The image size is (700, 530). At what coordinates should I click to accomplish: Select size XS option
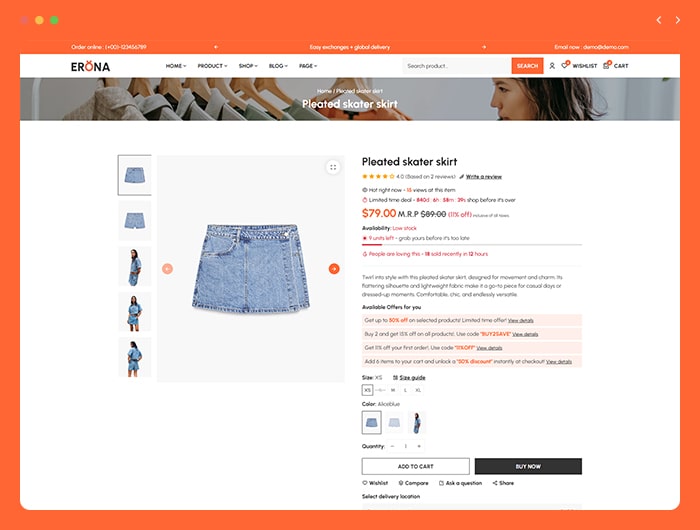coord(367,390)
